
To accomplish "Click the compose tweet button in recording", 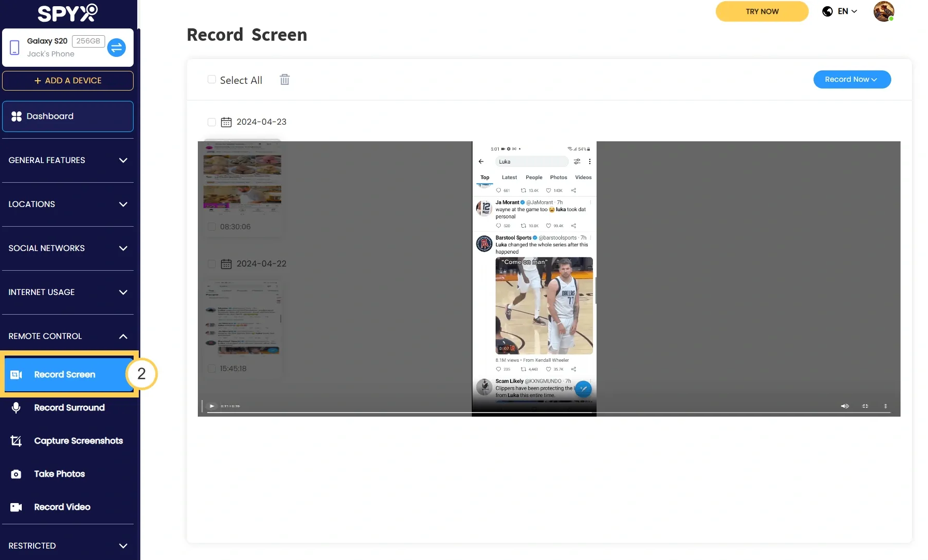I will point(583,389).
